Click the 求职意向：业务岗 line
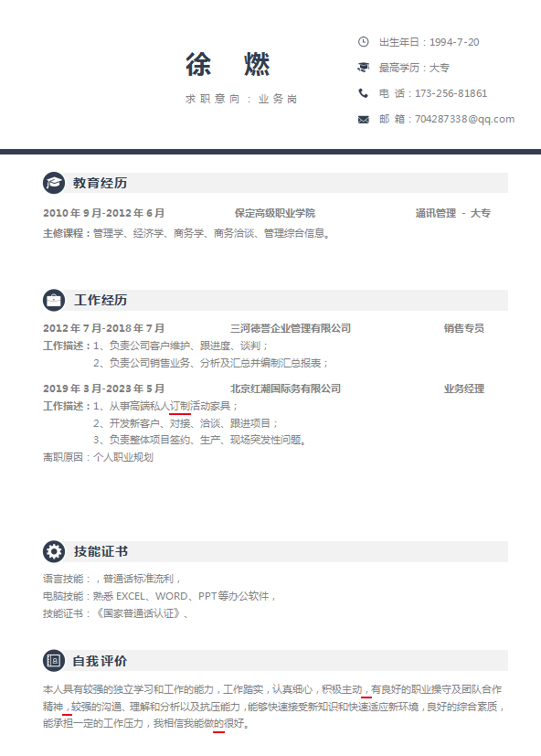 241,99
